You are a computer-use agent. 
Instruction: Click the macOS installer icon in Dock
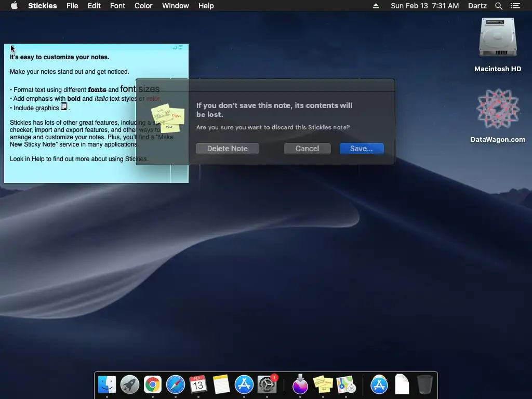(x=300, y=384)
